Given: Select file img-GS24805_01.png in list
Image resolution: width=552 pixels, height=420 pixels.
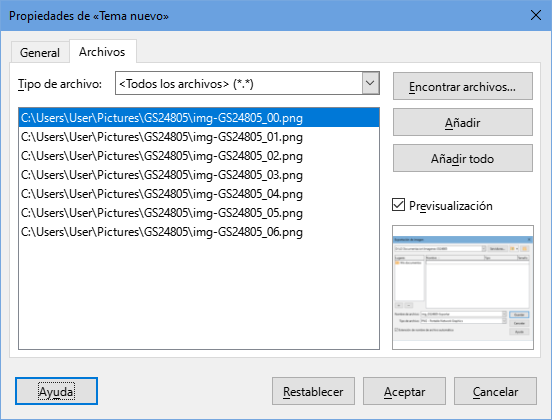Looking at the screenshot, I should tap(199, 137).
